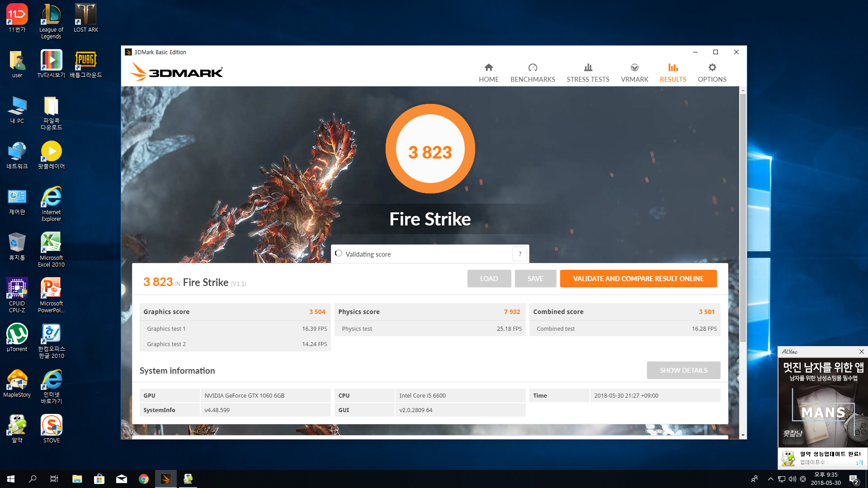The image size is (868, 488).
Task: Switch to the BENCHMARKS tab
Action: [533, 73]
